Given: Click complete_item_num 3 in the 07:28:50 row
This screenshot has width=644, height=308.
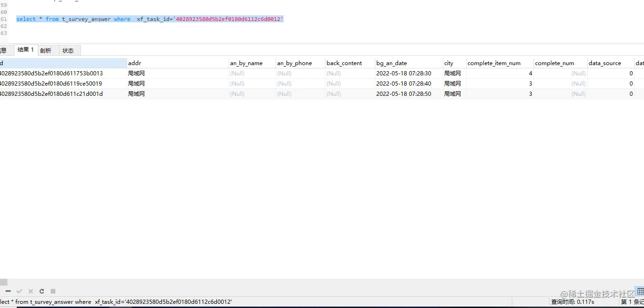Looking at the screenshot, I should click(x=500, y=94).
